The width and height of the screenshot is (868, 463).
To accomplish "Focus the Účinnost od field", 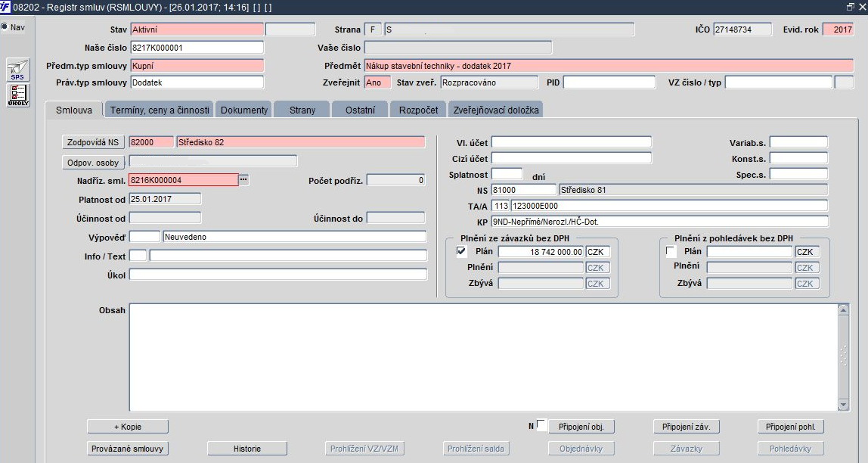I will 165,218.
